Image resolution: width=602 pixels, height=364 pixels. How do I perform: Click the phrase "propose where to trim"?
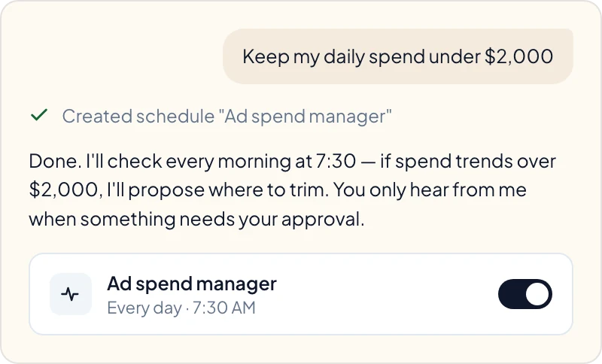tap(229, 190)
